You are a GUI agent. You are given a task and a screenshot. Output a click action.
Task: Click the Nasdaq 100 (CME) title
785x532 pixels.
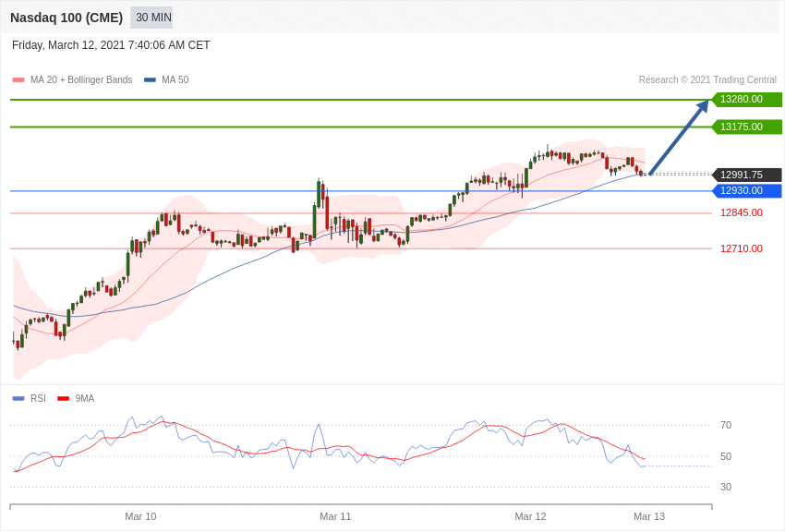pos(66,18)
